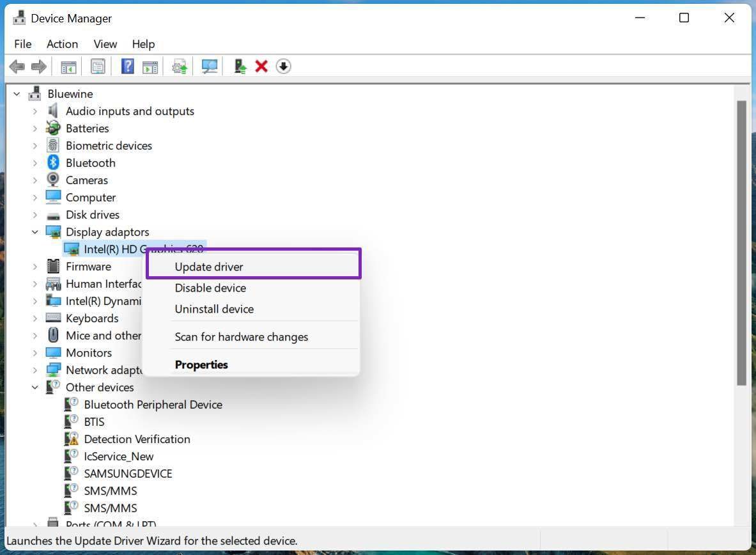Click the Scan for hardware changes monitor icon

(209, 66)
